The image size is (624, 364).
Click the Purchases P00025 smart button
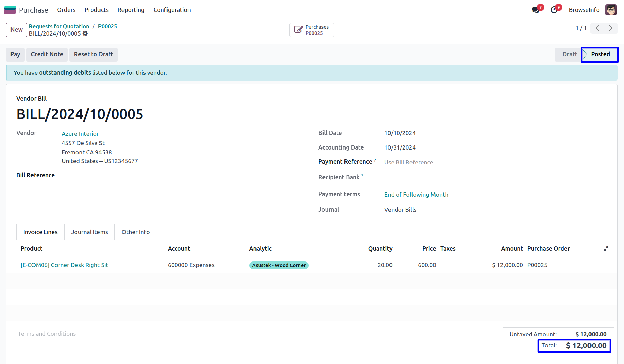coord(311,30)
